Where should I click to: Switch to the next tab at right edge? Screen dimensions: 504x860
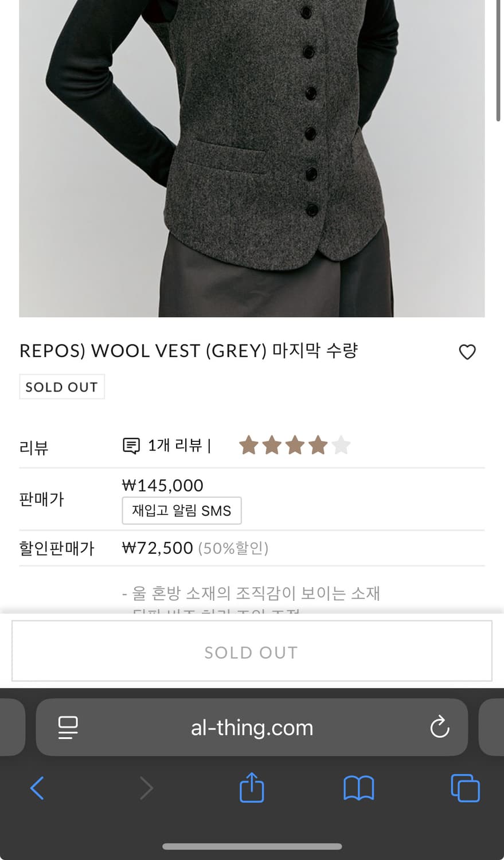(493, 727)
